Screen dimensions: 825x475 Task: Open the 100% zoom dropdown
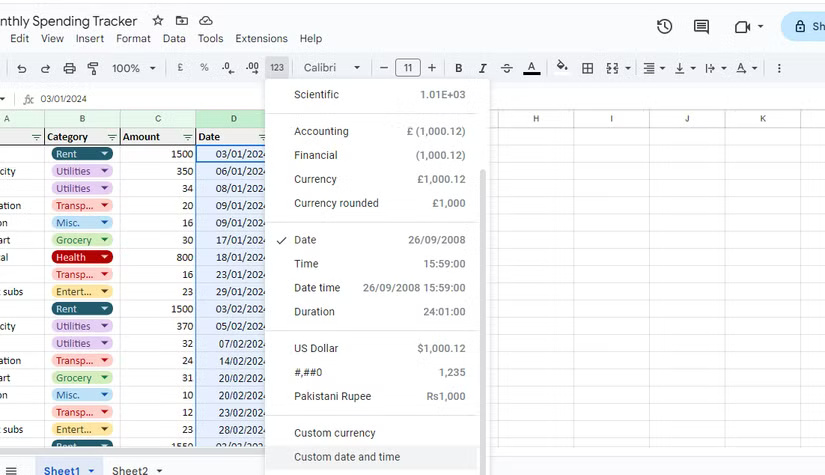pos(134,68)
